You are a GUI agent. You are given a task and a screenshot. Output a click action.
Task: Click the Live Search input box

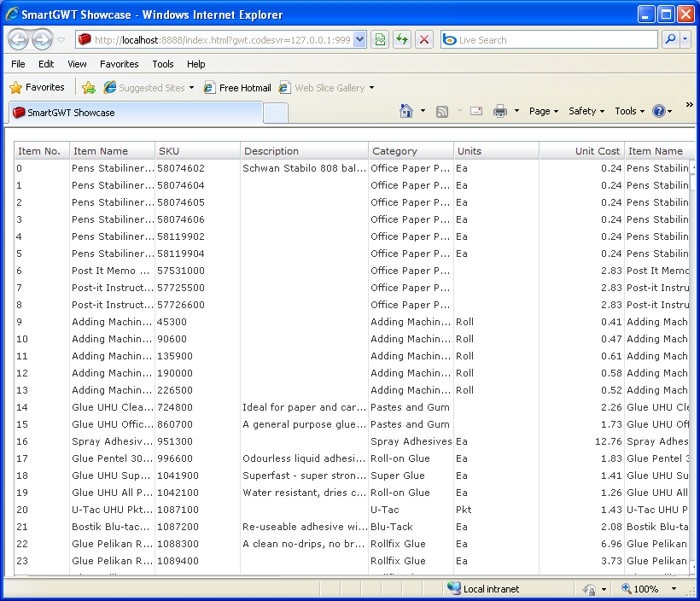(x=549, y=40)
